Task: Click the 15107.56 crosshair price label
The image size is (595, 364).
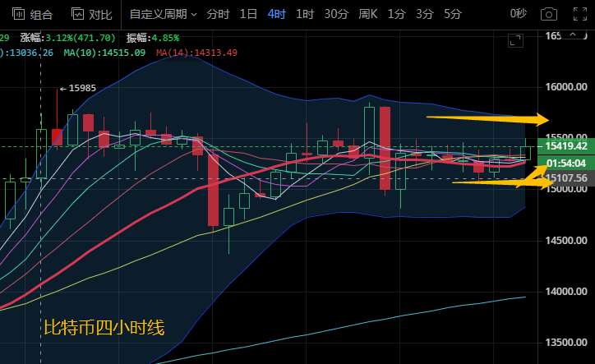Action: [566, 178]
